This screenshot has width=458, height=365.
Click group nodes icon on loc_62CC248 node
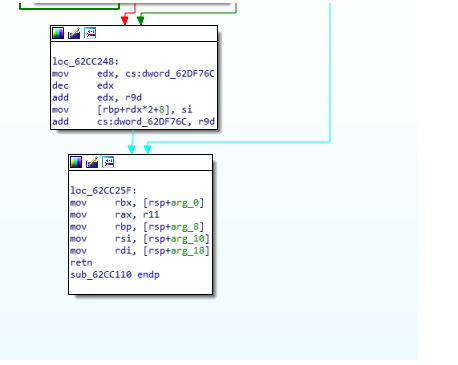pos(90,33)
